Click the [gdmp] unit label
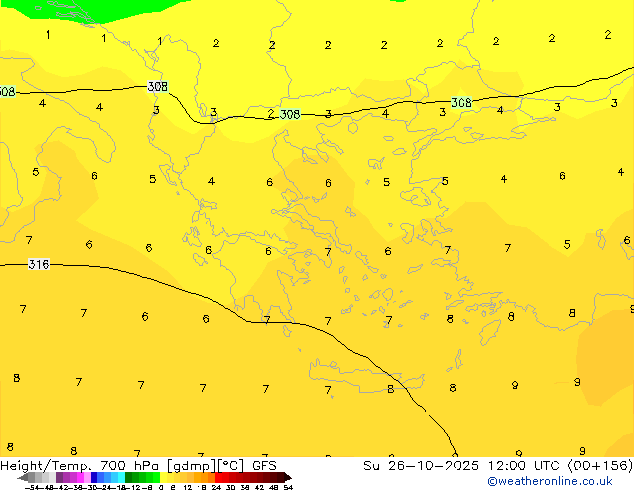The height and width of the screenshot is (490, 634). 191,466
